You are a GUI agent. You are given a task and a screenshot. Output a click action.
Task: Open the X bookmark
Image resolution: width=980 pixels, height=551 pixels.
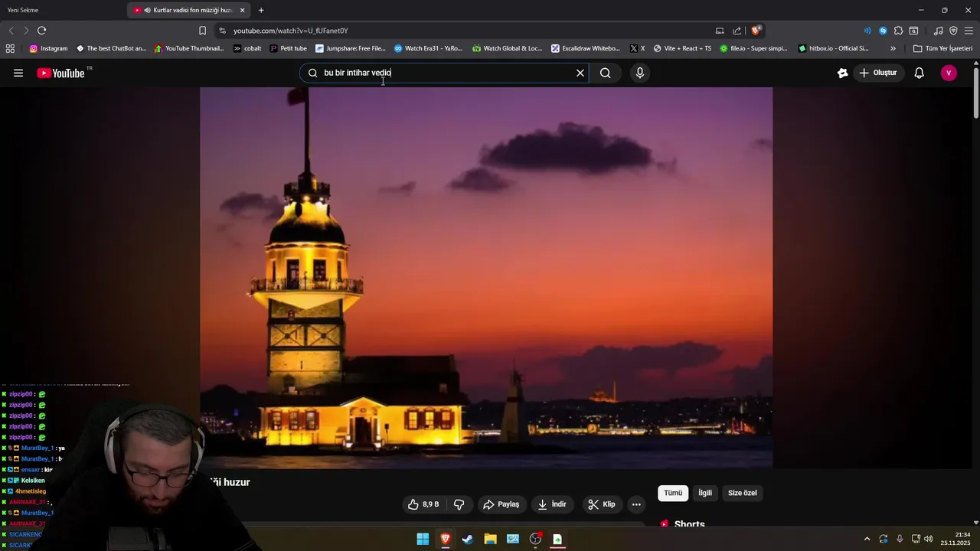click(x=637, y=48)
